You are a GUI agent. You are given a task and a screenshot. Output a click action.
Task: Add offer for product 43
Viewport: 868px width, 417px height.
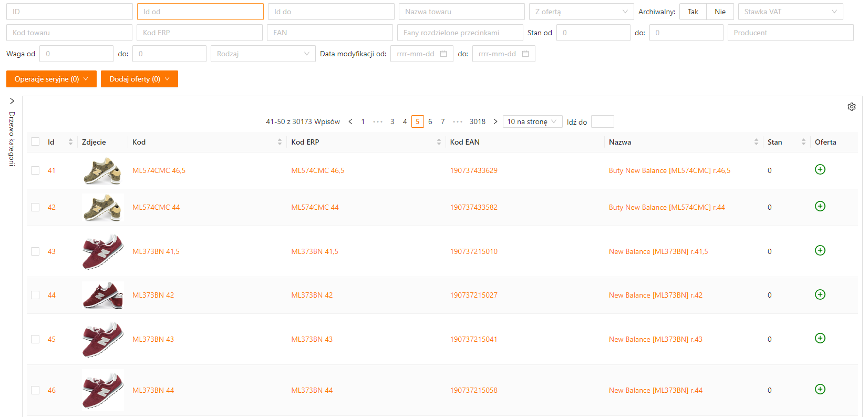coord(820,250)
